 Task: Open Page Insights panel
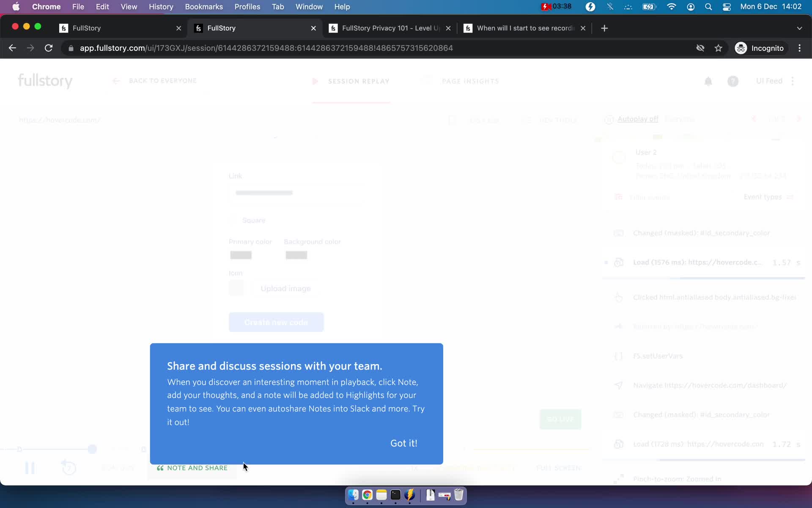[x=471, y=81]
